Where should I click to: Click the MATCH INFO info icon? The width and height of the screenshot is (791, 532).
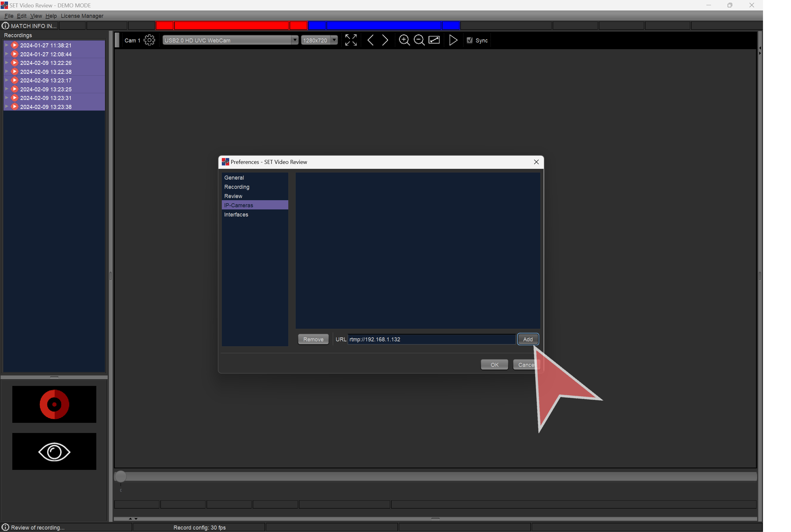pyautogui.click(x=6, y=26)
